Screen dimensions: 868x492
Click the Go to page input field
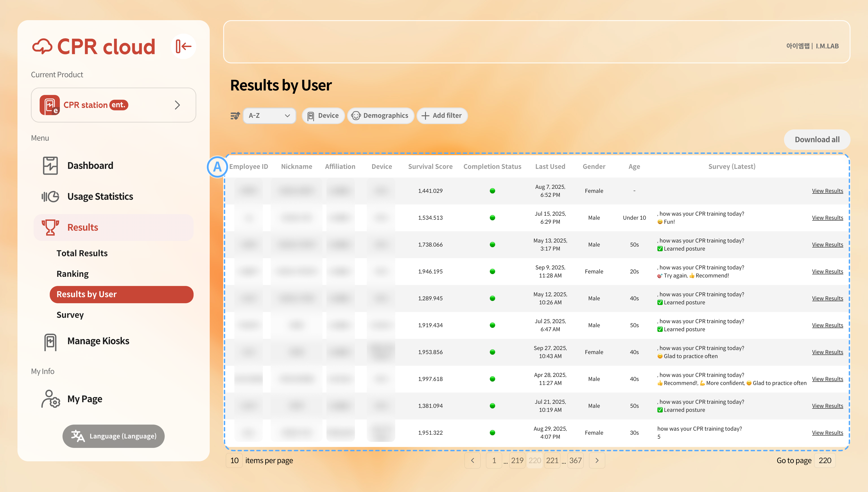click(x=824, y=461)
